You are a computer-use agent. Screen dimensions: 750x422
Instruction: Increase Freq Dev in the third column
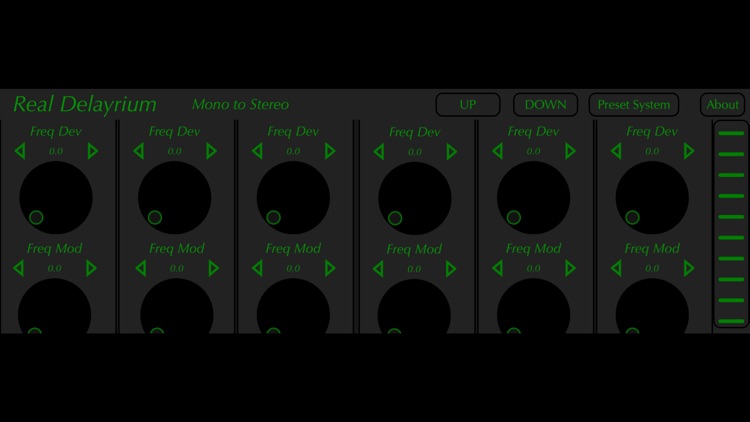(x=330, y=151)
